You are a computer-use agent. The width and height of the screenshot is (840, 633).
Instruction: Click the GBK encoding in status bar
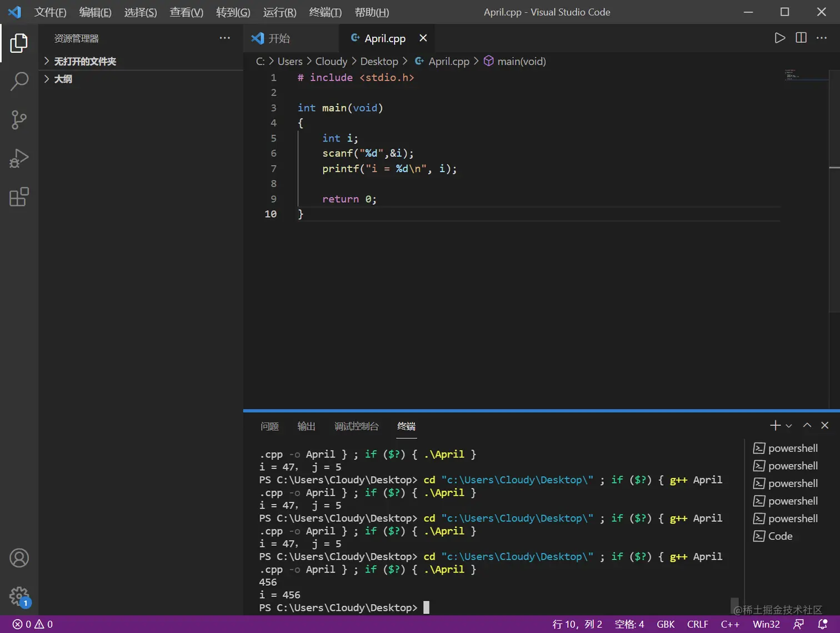[x=665, y=624]
